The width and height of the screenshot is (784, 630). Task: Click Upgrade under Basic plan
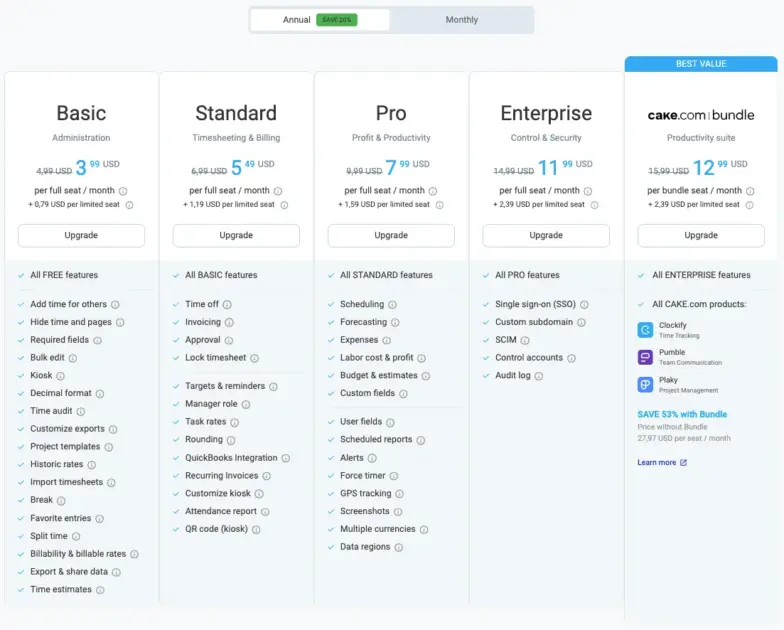pos(81,235)
